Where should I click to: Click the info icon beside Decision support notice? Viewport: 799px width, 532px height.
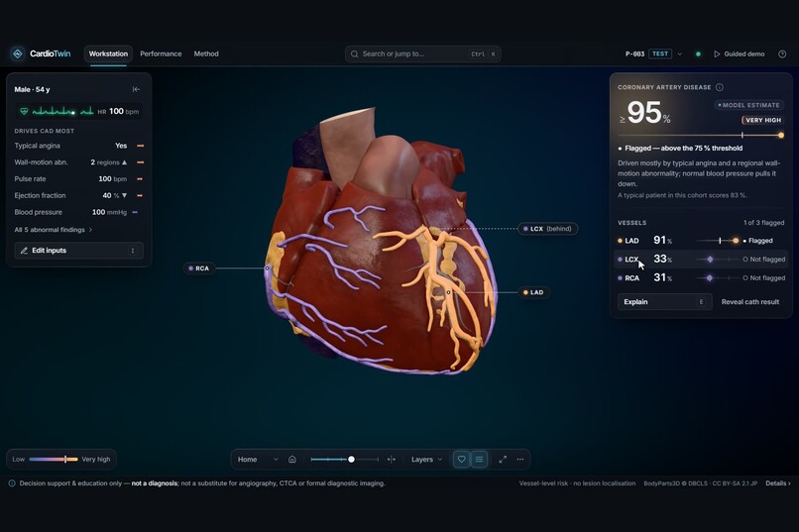pos(12,483)
